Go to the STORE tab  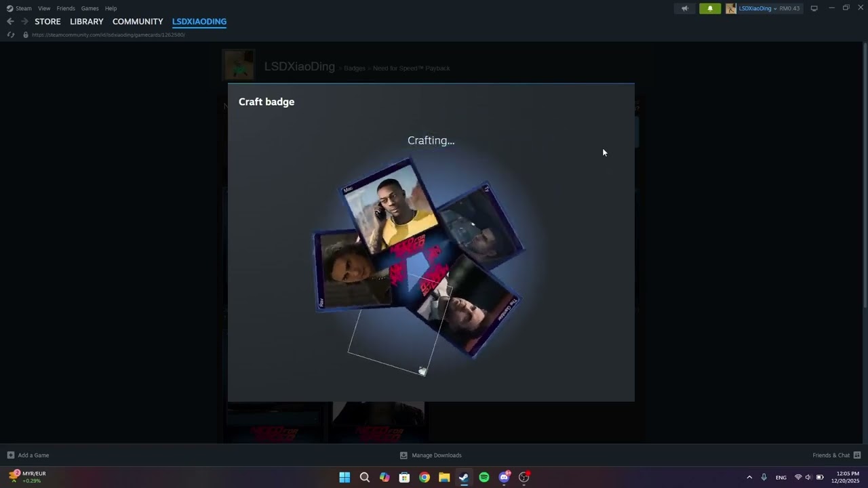click(47, 22)
